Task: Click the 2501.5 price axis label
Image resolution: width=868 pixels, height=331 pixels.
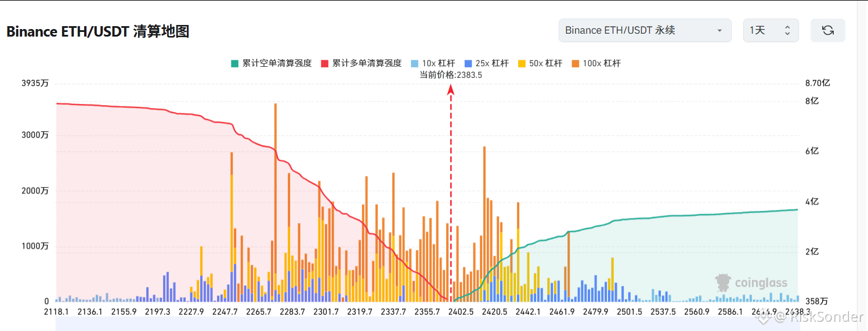Action: [x=629, y=312]
